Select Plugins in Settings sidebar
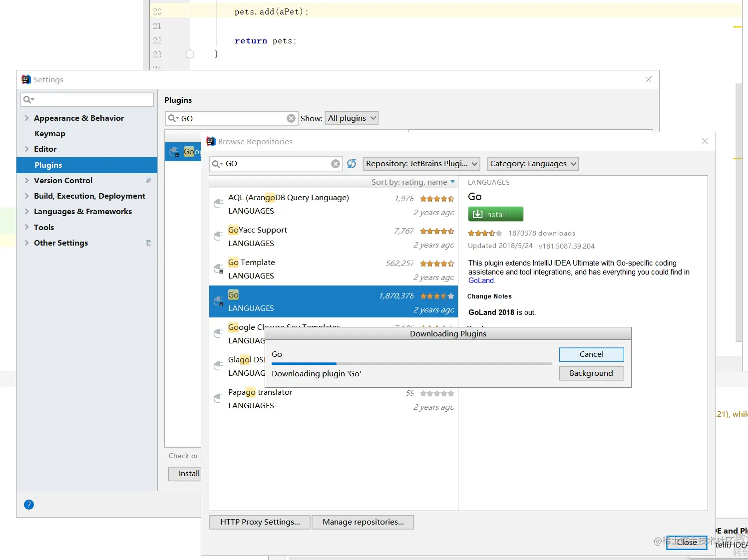This screenshot has height=560, width=748. pos(87,165)
